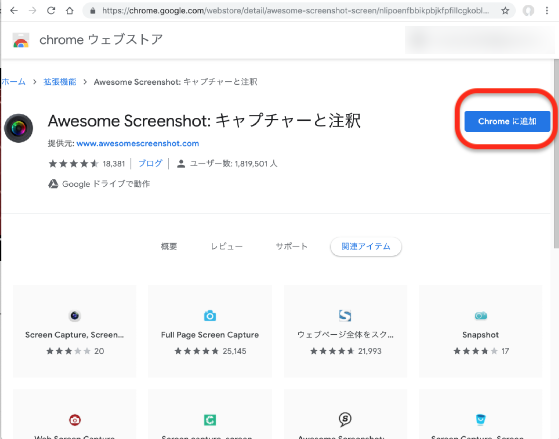559x439 pixels.
Task: Open the speech bubble S extension icon
Action: click(x=345, y=419)
